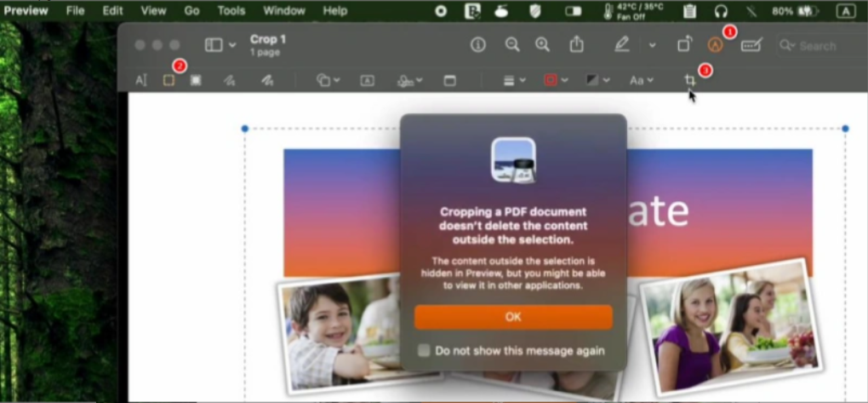The width and height of the screenshot is (868, 403).
Task: Click the Zoom Out magnifier icon
Action: (511, 45)
